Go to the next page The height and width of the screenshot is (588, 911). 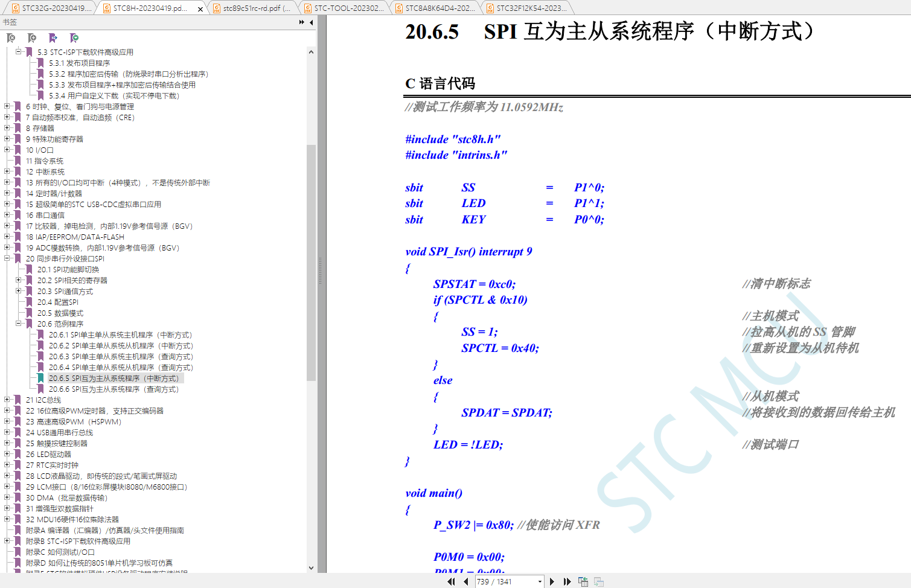click(x=552, y=581)
